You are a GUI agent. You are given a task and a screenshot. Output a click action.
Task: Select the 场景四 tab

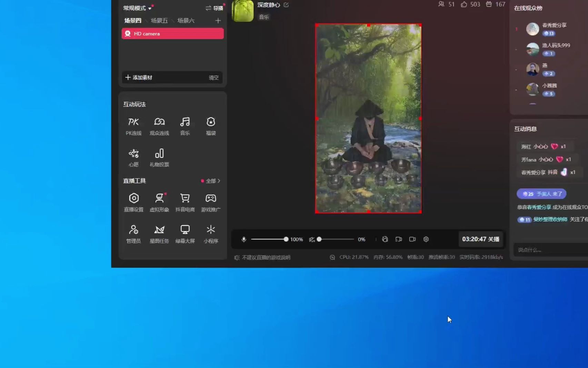(x=133, y=21)
